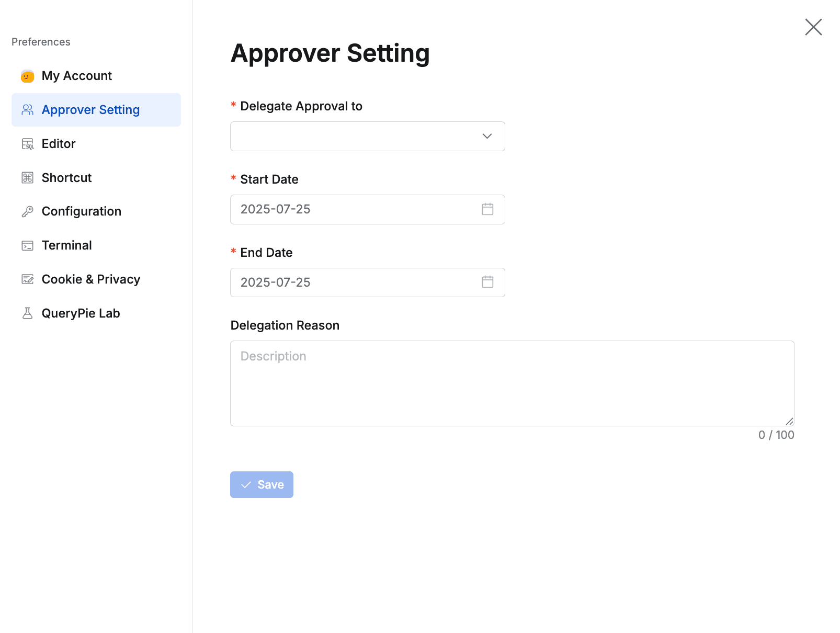Switch to the Editor preferences section
The height and width of the screenshot is (633, 840).
click(x=58, y=143)
